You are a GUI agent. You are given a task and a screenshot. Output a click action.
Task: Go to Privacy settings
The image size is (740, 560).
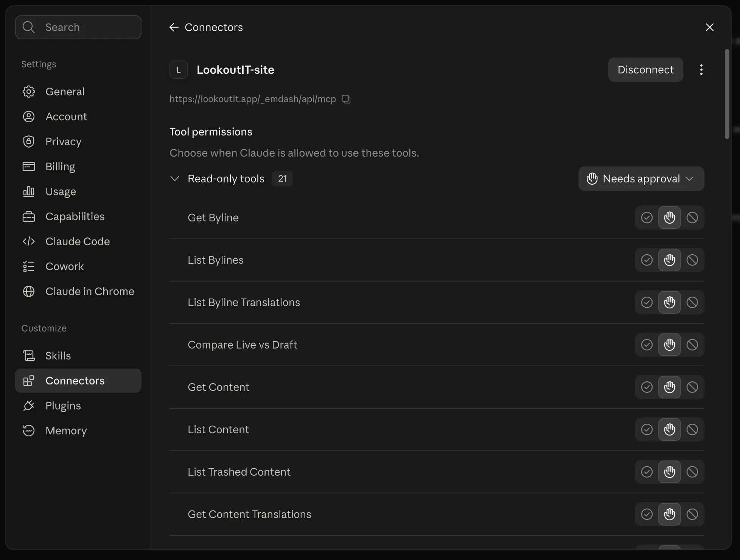coord(78,142)
